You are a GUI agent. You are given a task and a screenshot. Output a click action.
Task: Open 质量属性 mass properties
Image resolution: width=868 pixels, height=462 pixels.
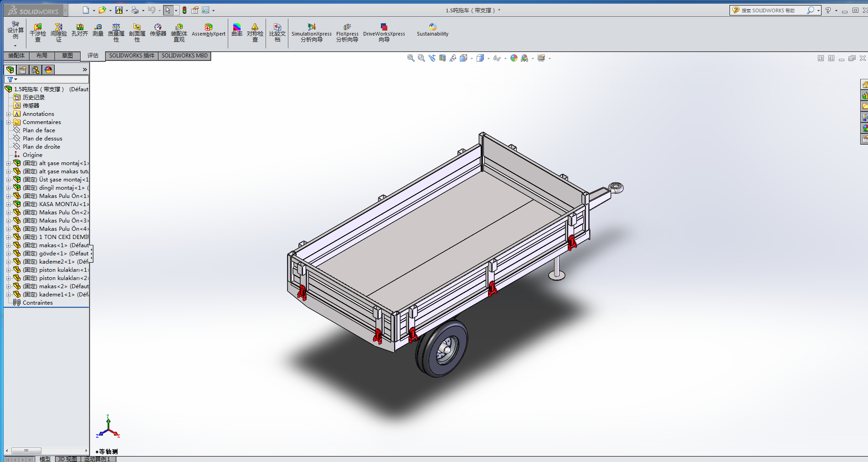pyautogui.click(x=116, y=32)
